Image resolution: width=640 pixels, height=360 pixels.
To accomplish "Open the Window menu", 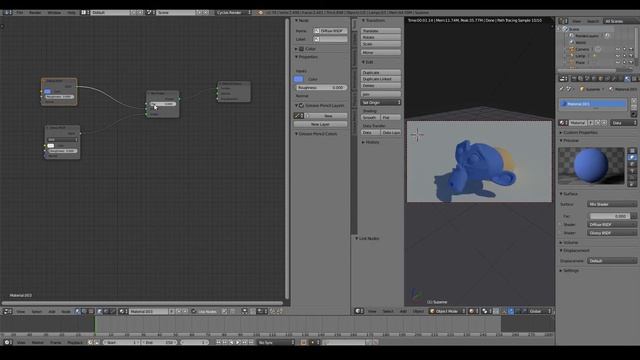I will [x=54, y=13].
